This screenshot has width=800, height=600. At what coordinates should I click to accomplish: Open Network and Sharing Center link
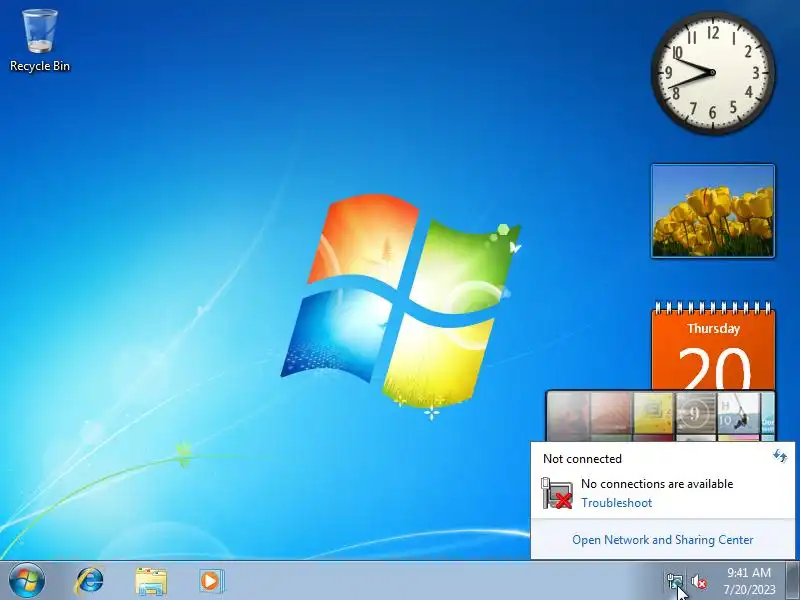[x=663, y=540]
